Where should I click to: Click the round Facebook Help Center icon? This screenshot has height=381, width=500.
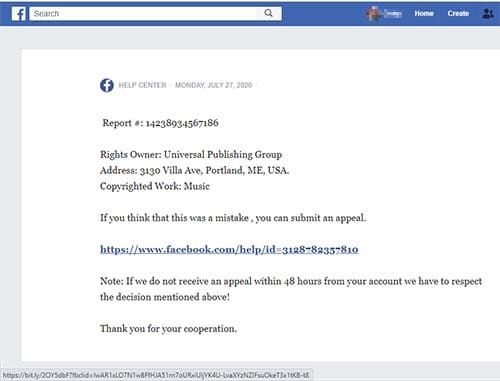[107, 85]
